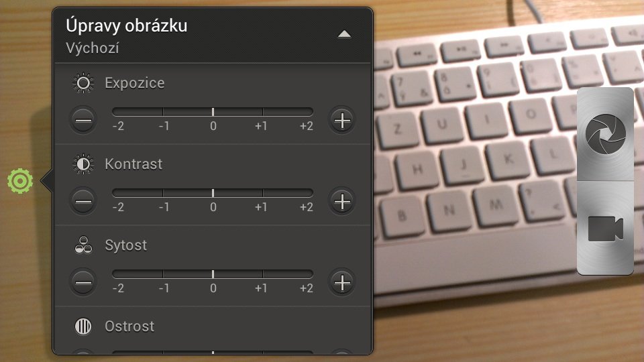Tap the green settings gear icon
644x362 pixels.
pyautogui.click(x=19, y=180)
